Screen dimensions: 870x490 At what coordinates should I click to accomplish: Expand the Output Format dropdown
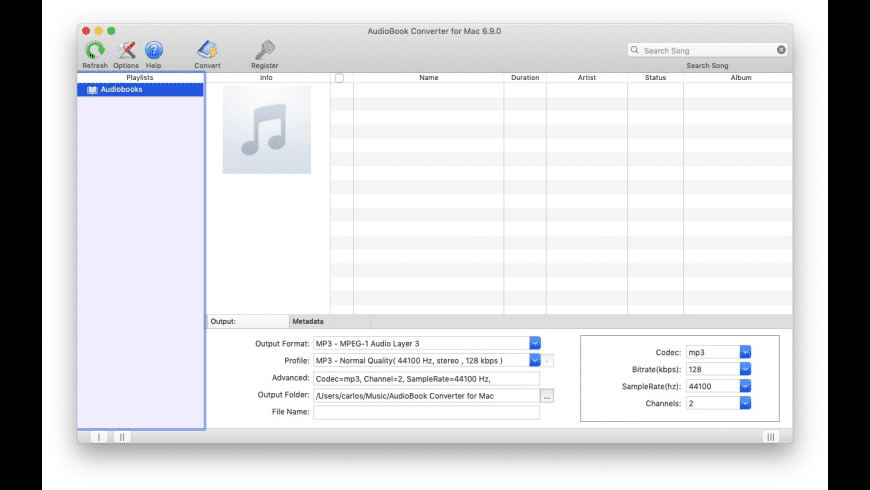pyautogui.click(x=534, y=343)
